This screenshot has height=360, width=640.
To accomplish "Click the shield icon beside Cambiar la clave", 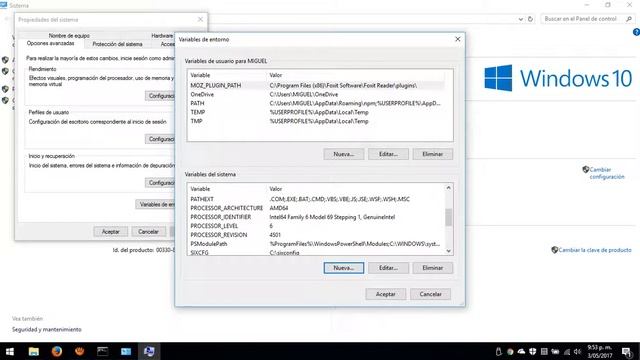I will [x=554, y=250].
